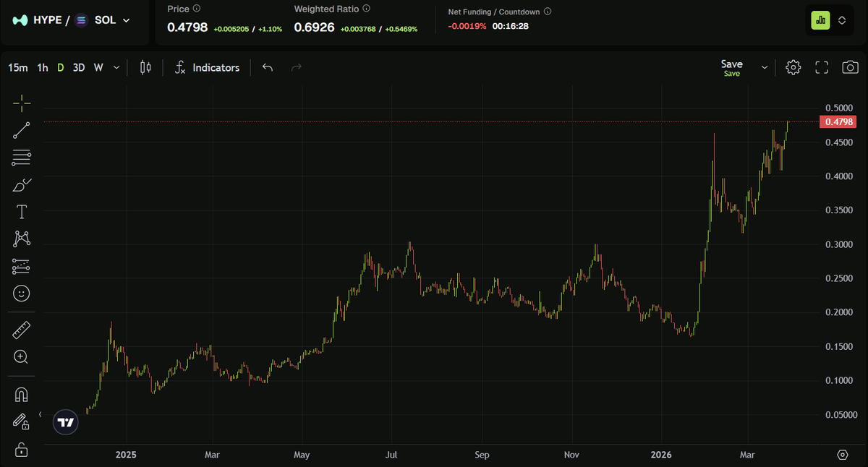Expand the Save layout dropdown arrow
This screenshot has width=868, height=467.
click(x=765, y=67)
